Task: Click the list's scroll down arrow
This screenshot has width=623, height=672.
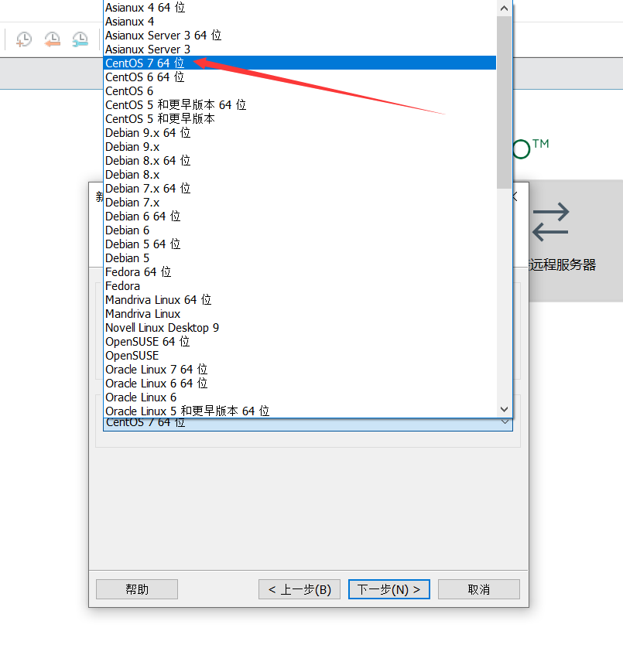Action: [x=505, y=410]
